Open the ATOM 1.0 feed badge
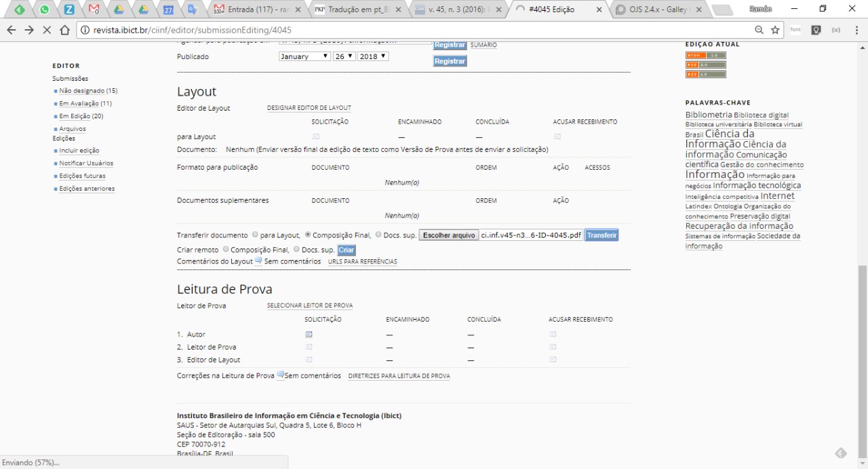This screenshot has height=469, width=868. [x=705, y=55]
